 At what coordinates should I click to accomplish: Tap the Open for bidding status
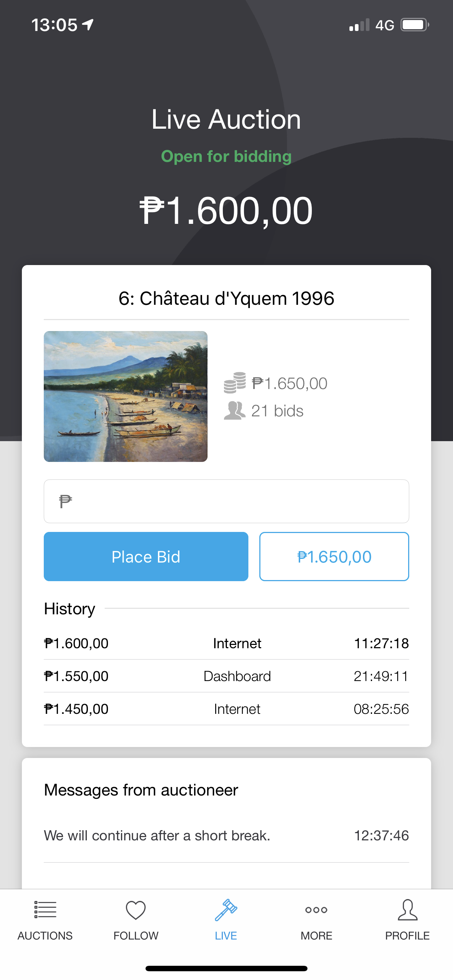(226, 156)
